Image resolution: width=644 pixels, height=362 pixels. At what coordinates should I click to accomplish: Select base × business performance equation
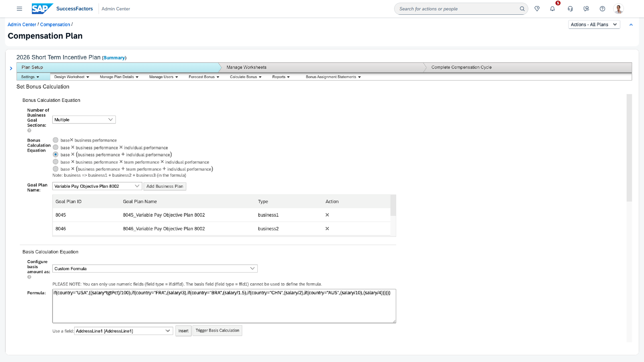coord(56,140)
